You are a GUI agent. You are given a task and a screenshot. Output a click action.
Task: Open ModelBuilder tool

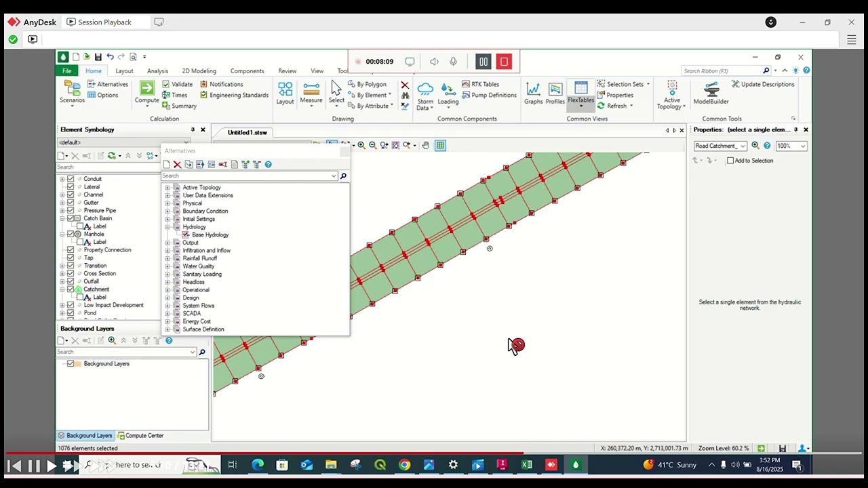coord(711,93)
